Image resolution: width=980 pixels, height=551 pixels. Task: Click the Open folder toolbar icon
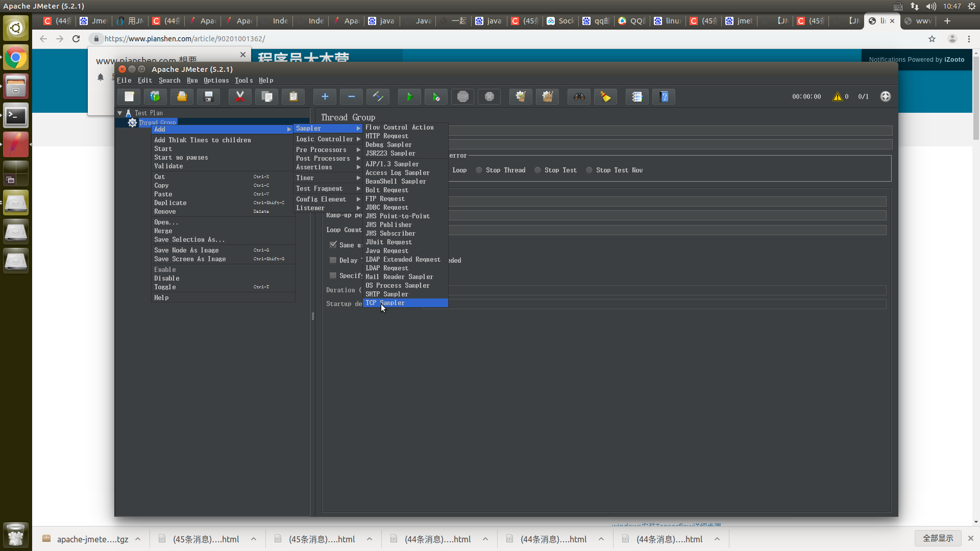tap(182, 96)
